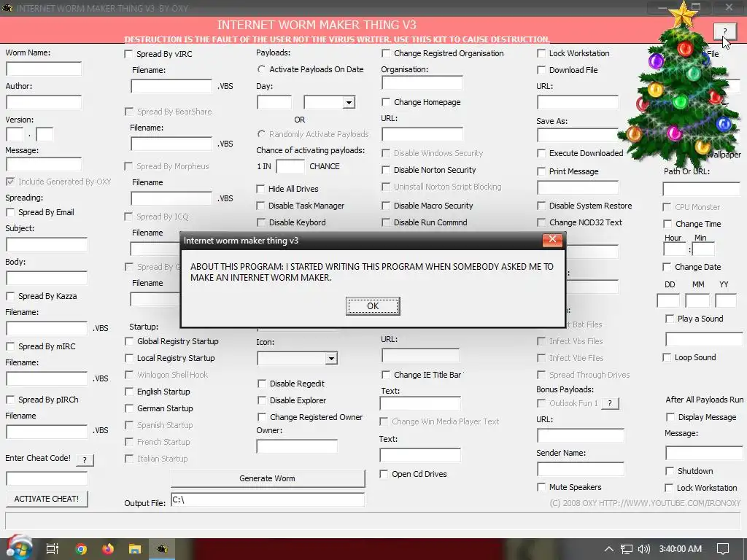Launch Google Chrome from the taskbar
The width and height of the screenshot is (747, 560).
81,549
